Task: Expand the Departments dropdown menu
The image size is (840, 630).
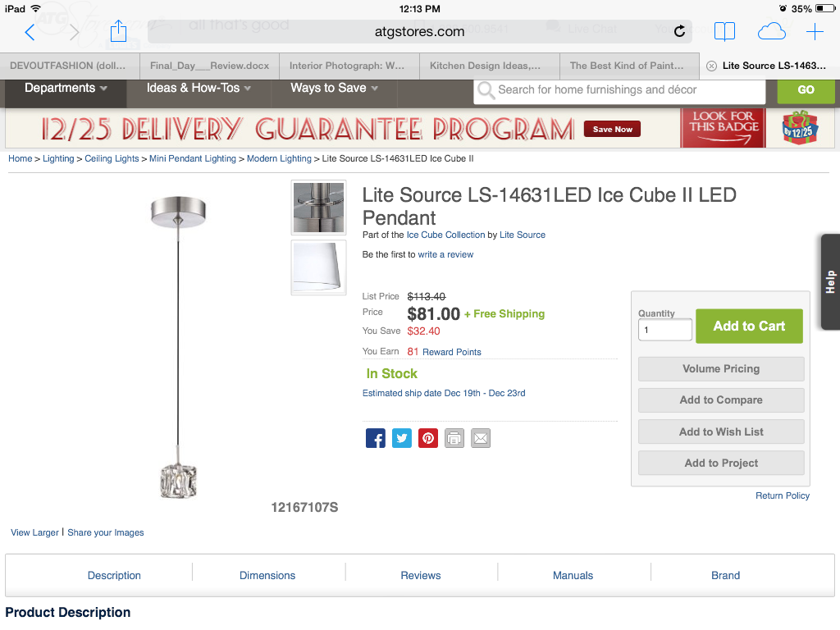Action: click(66, 89)
